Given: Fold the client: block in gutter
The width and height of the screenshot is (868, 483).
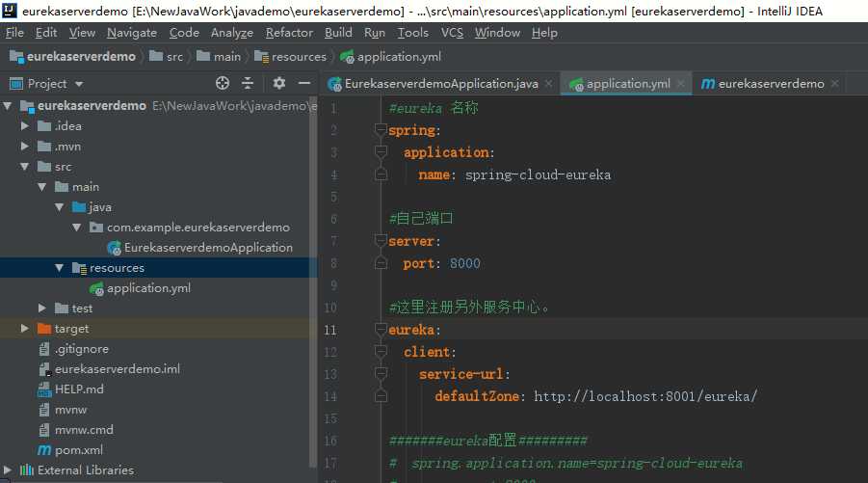Looking at the screenshot, I should [x=381, y=352].
